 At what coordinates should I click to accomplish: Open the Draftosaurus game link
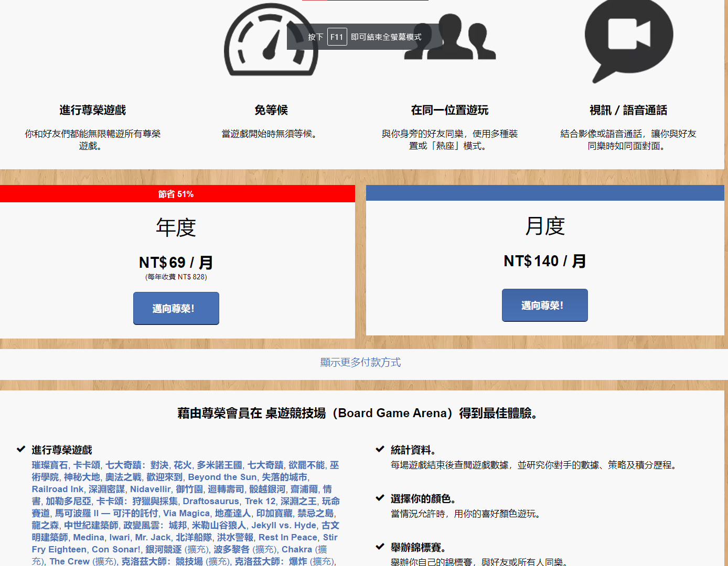point(211,501)
